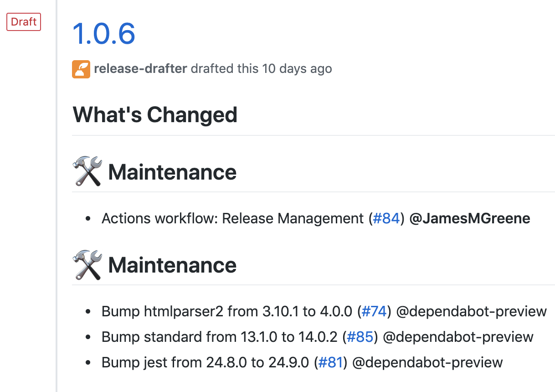The image size is (555, 392).
Task: Open the 1.0.6 release title link
Action: pos(104,34)
